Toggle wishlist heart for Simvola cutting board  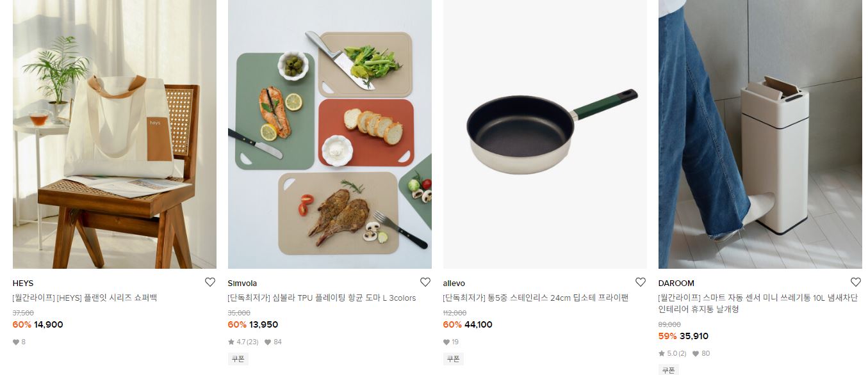pyautogui.click(x=425, y=282)
